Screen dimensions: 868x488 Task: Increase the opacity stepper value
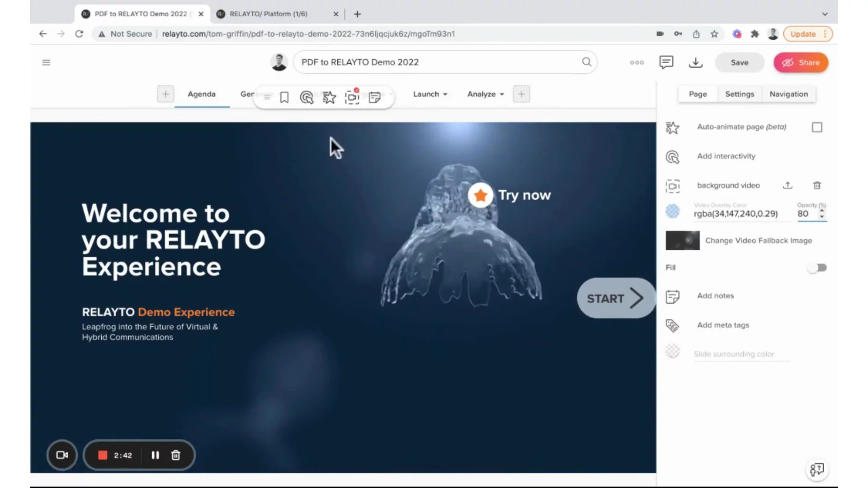(822, 211)
